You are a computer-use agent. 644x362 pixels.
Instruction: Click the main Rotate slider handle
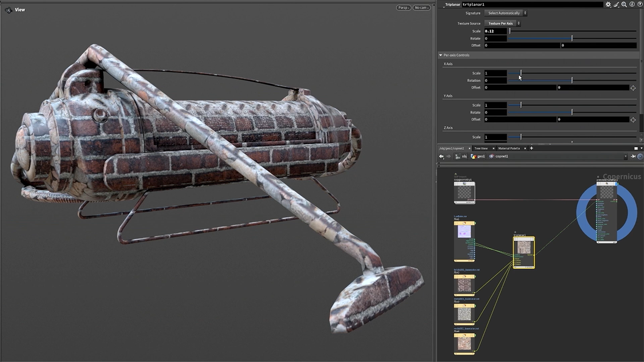[572, 38]
